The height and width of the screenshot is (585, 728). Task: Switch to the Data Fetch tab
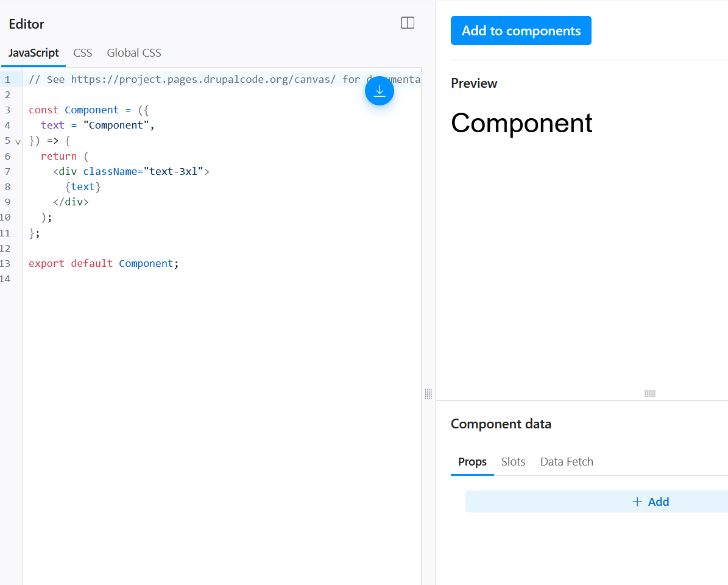[567, 461]
